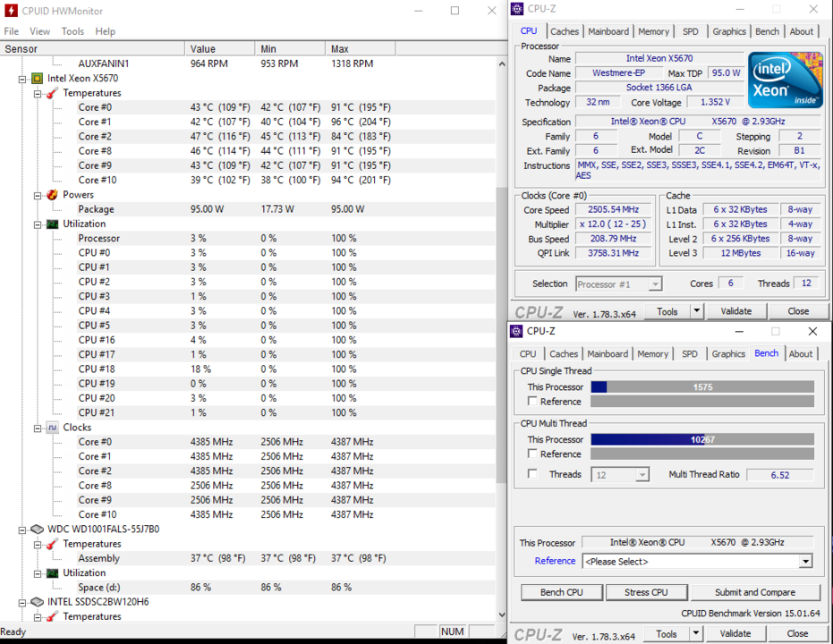Select the 'CPU #18' utilization row
Image resolution: width=833 pixels, height=644 pixels.
248,369
